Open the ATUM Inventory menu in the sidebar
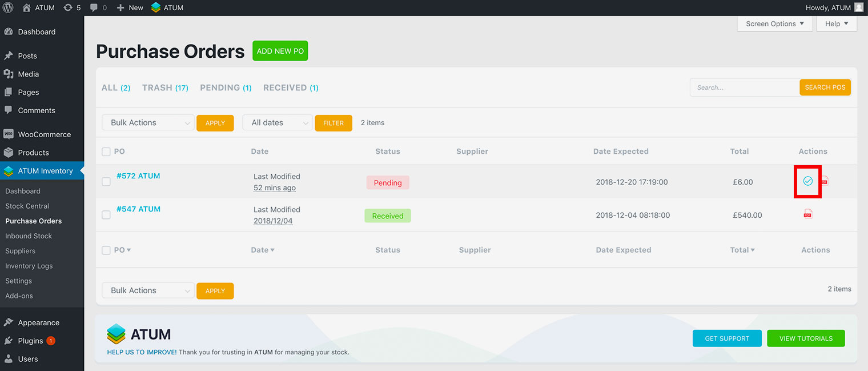The width and height of the screenshot is (868, 371). 42,171
